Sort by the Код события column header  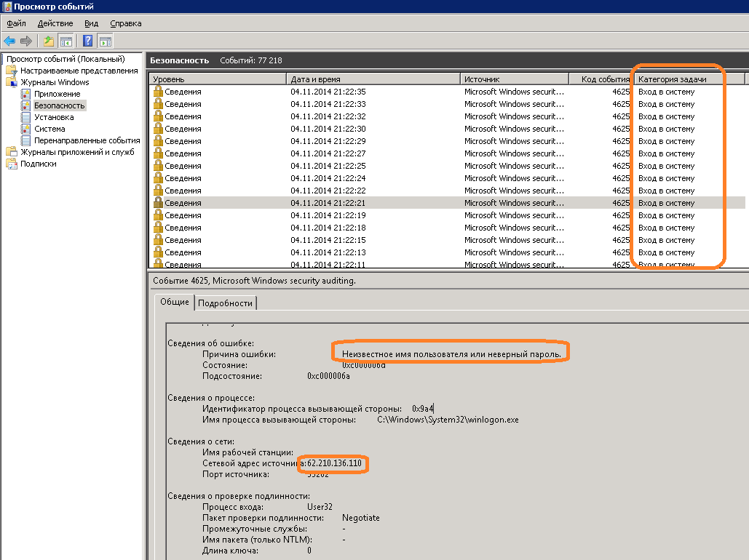(601, 79)
